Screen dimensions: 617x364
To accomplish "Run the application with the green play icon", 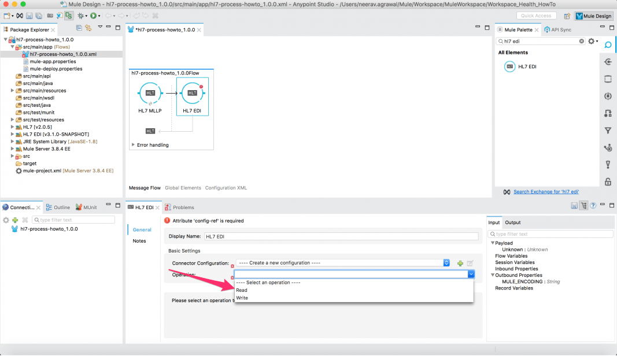I will pos(94,16).
